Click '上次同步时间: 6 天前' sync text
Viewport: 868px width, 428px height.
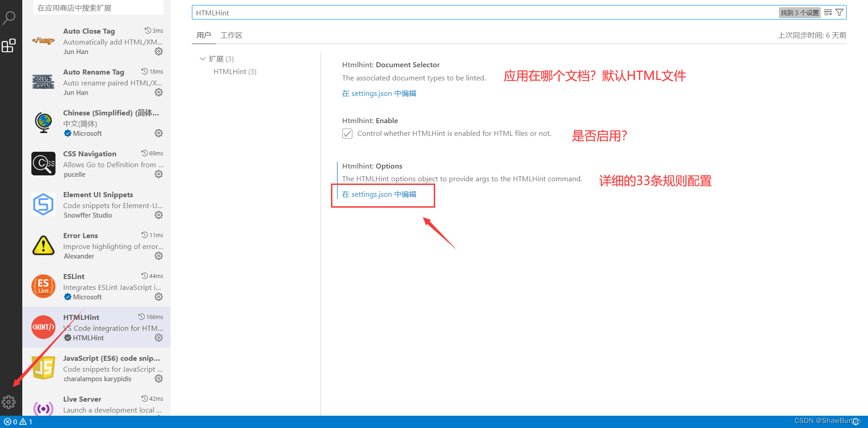812,35
